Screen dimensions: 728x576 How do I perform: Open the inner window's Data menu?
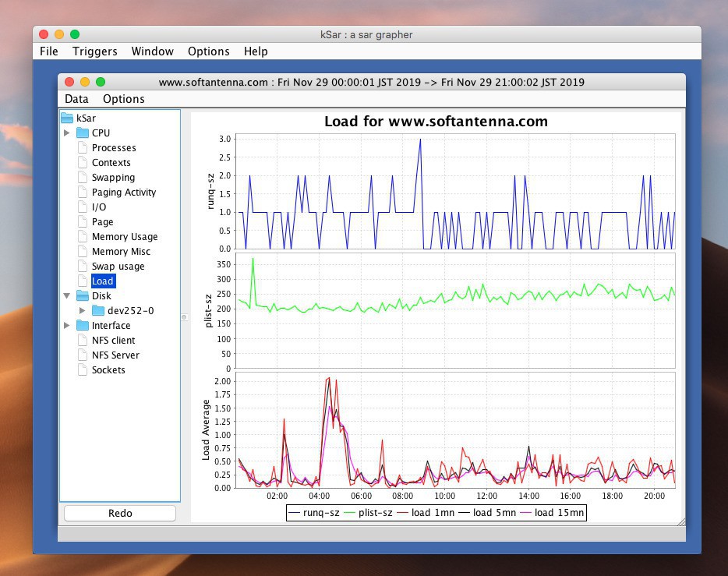[76, 99]
